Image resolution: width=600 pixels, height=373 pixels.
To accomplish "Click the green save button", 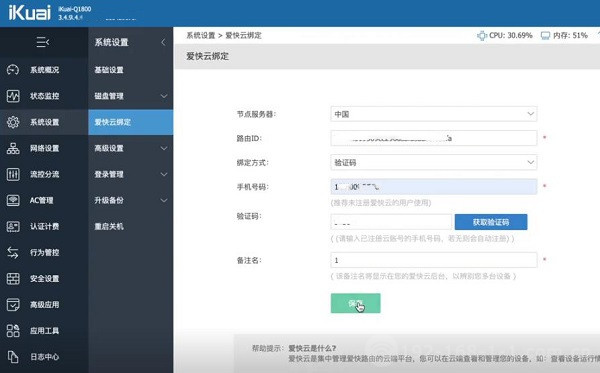I will pyautogui.click(x=355, y=303).
